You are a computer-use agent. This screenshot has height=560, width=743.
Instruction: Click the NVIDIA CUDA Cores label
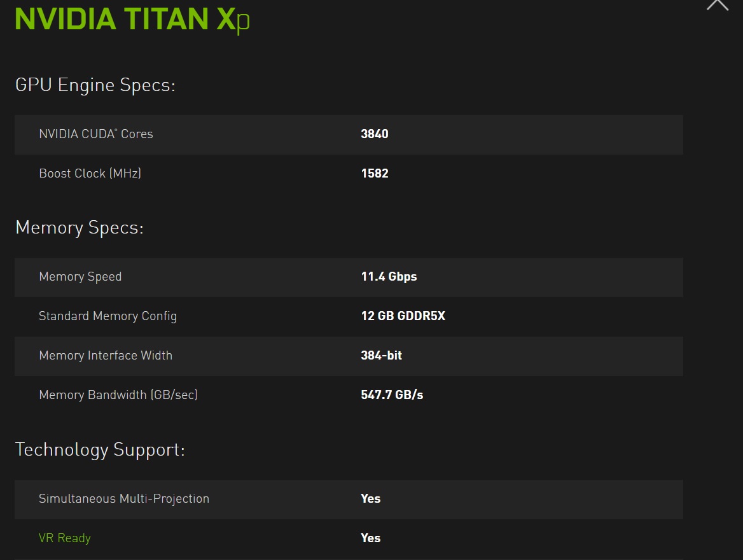96,134
